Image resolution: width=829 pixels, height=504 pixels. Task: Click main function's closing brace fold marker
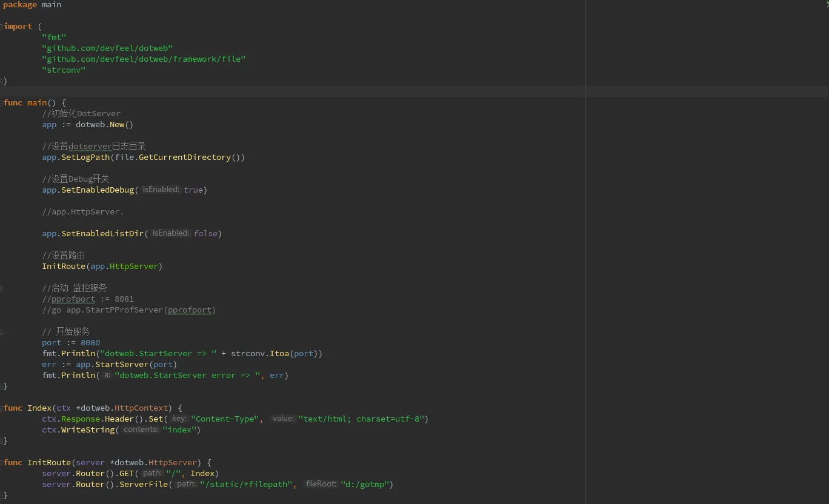point(2,386)
